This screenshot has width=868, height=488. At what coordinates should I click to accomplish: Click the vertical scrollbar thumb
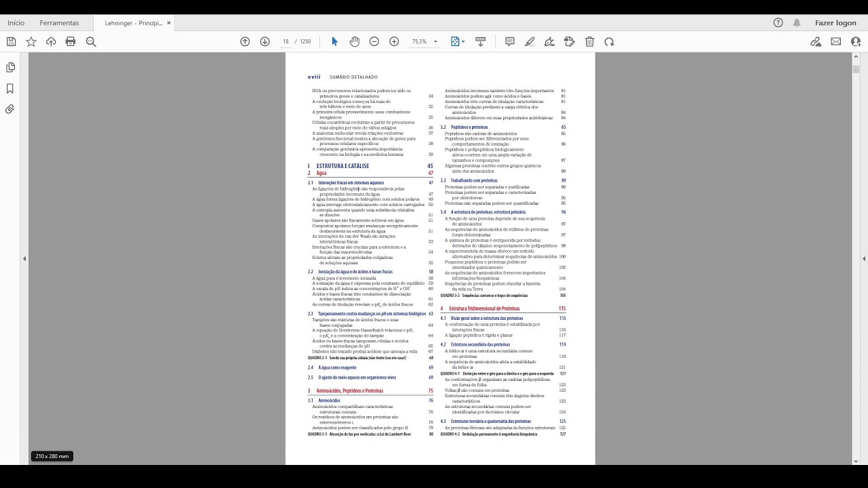(856, 68)
